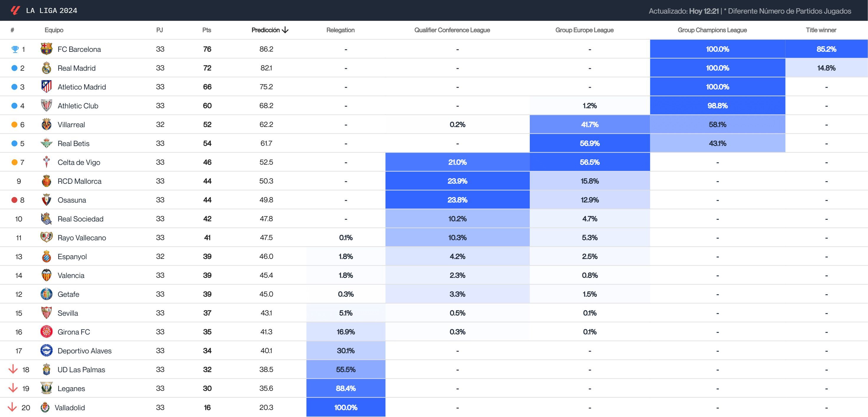Screen dimensions: 868x417
Task: Sort by the Pts column header
Action: click(x=207, y=30)
